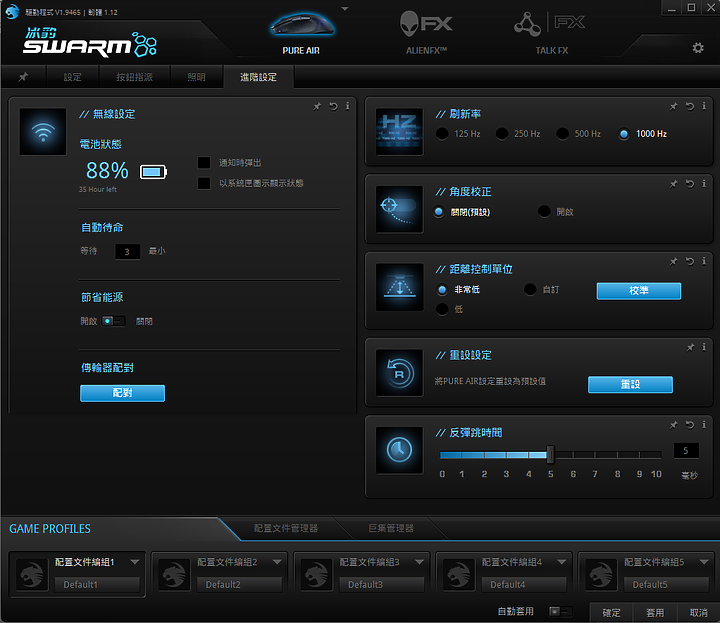Select the PURE AIR mouse device icon
Image resolution: width=720 pixels, height=623 pixels.
[x=302, y=25]
